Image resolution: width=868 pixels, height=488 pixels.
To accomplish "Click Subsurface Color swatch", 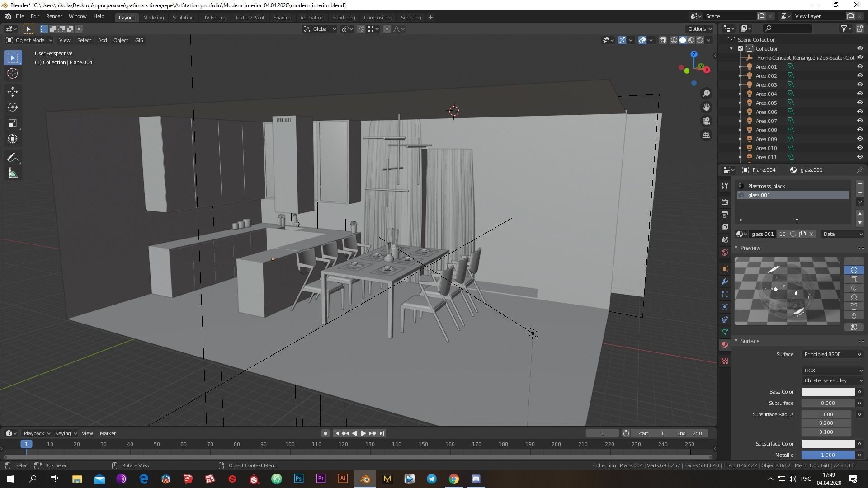I will pyautogui.click(x=828, y=444).
